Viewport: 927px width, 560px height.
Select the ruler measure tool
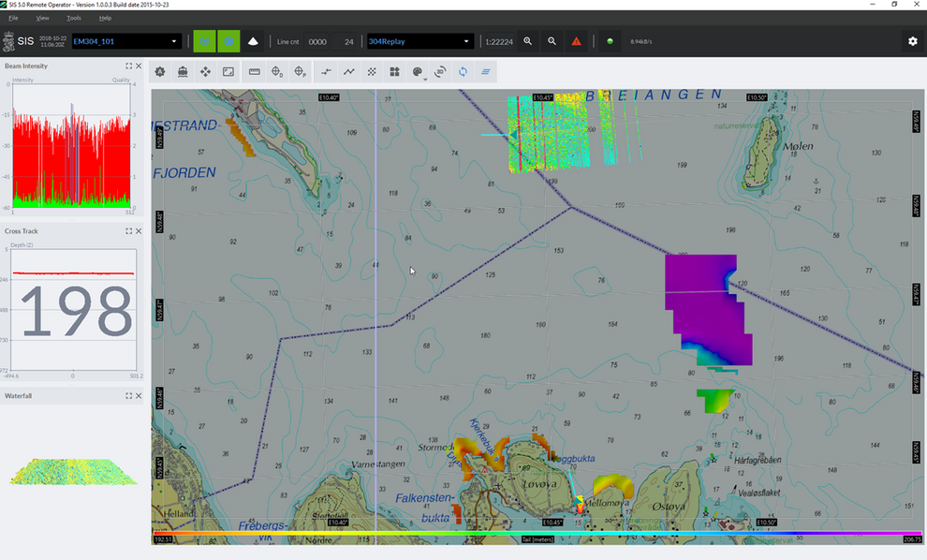click(x=254, y=72)
